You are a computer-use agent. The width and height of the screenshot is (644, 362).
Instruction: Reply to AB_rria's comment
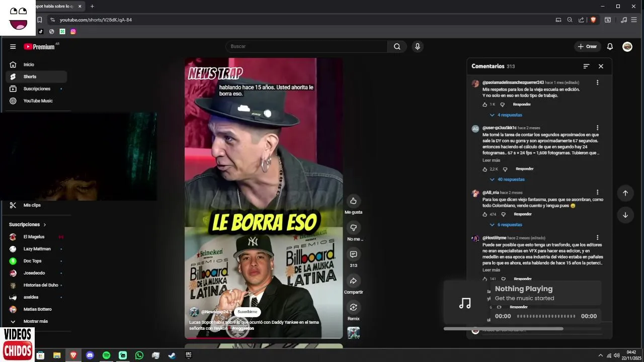[x=523, y=214]
